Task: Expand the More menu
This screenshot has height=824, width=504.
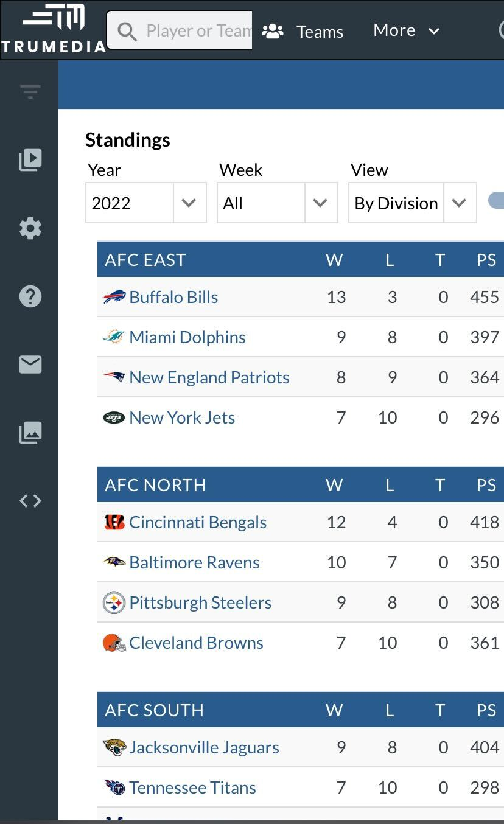Action: coord(406,30)
